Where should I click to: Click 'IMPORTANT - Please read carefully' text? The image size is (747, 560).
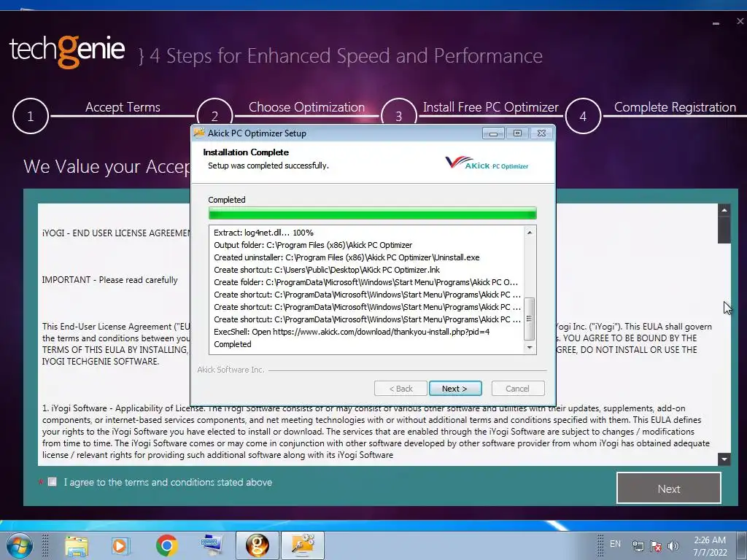point(109,280)
